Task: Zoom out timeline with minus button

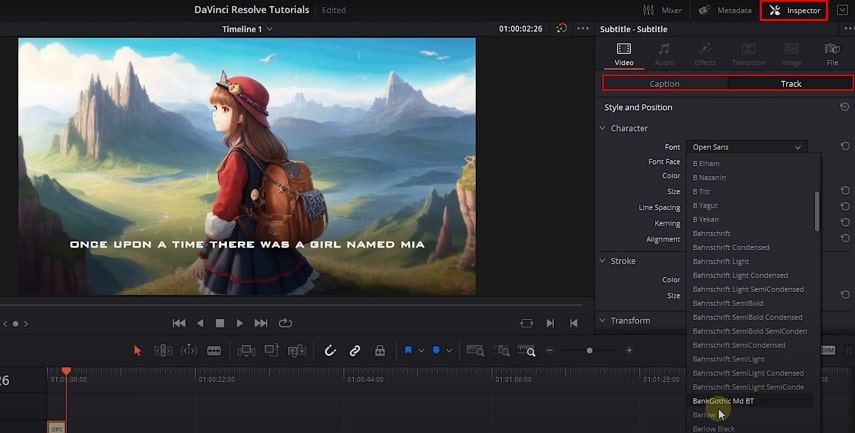Action: point(550,350)
